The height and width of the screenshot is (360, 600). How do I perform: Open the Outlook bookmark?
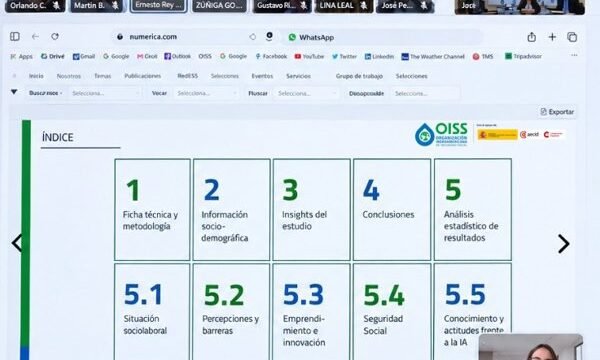tap(177, 56)
